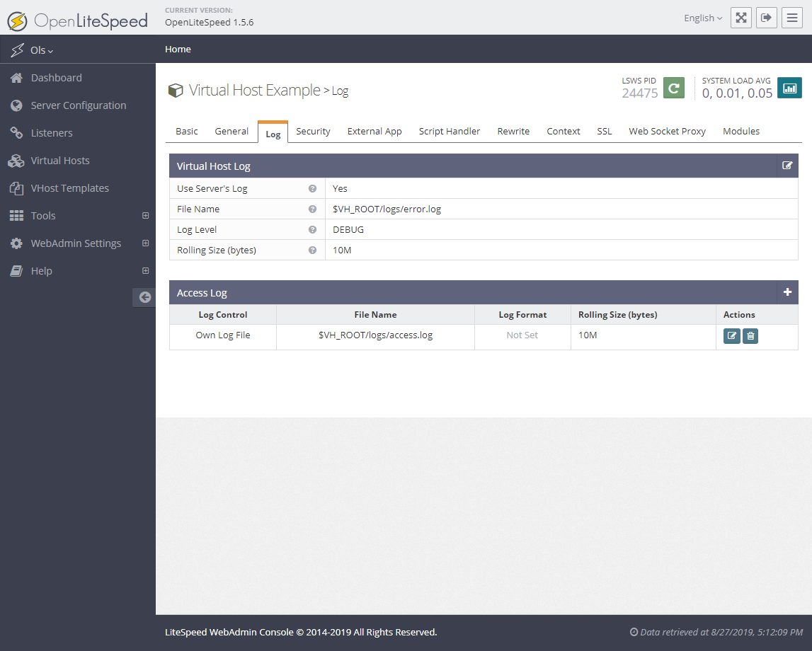This screenshot has width=812, height=651.
Task: Open the Rewrite tab
Action: [513, 132]
